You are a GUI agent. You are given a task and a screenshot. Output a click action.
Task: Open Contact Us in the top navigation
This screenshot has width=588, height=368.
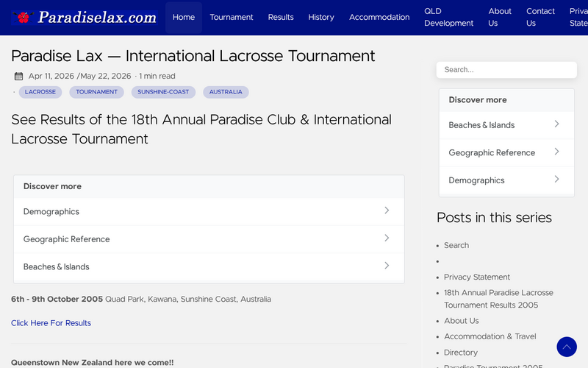tap(540, 17)
